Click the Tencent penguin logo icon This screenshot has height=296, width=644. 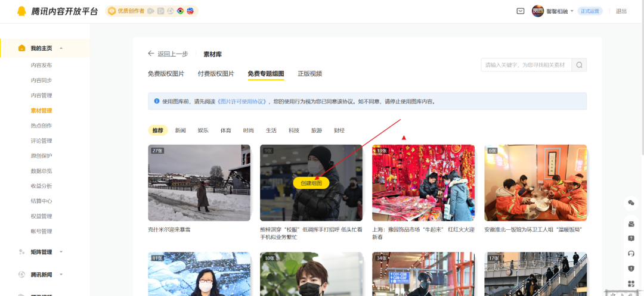[21, 11]
